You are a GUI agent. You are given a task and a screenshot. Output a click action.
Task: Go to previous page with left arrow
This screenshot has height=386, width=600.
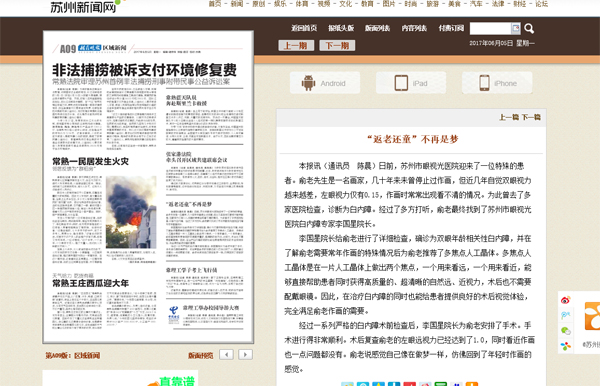click(x=227, y=355)
